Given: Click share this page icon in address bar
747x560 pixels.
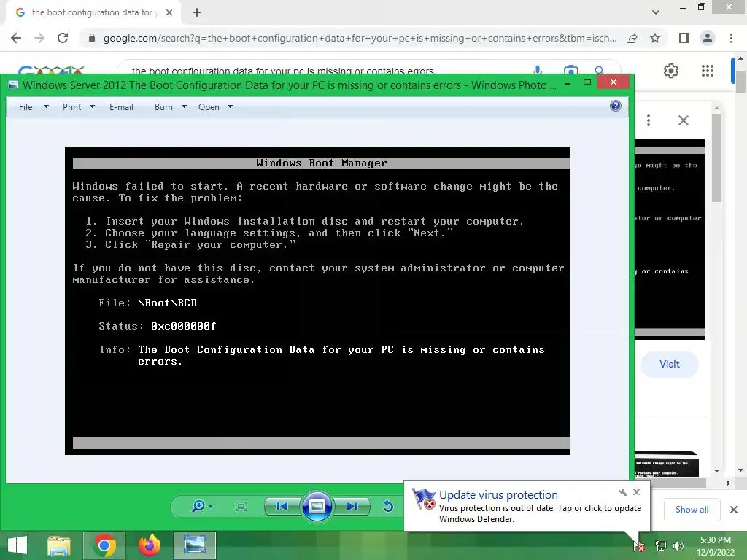Looking at the screenshot, I should [632, 38].
